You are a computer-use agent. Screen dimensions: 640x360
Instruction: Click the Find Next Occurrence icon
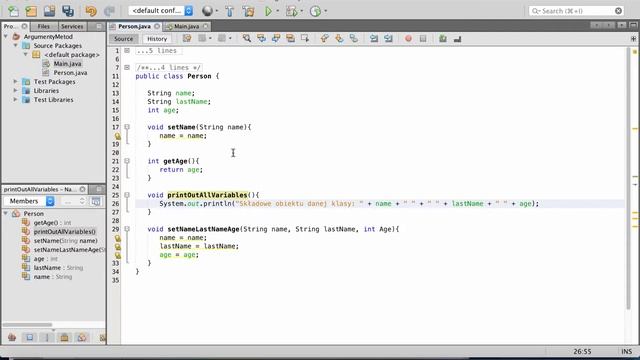276,38
